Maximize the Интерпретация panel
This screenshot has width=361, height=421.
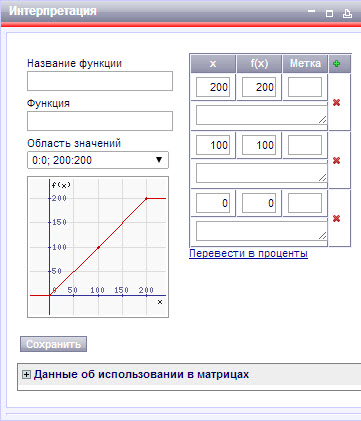coord(329,13)
